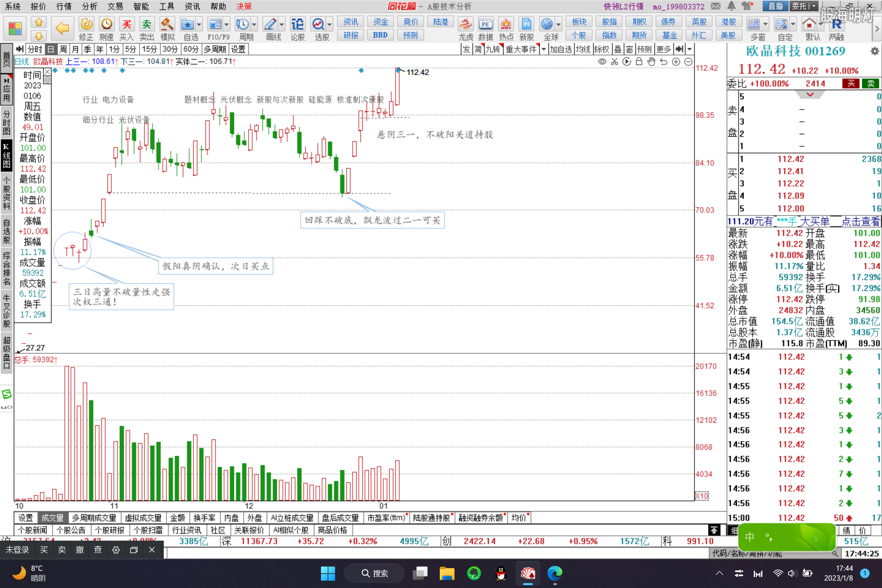Screen dimensions: 882x588
Task: Select the 金额 indicator tab
Action: tap(178, 518)
